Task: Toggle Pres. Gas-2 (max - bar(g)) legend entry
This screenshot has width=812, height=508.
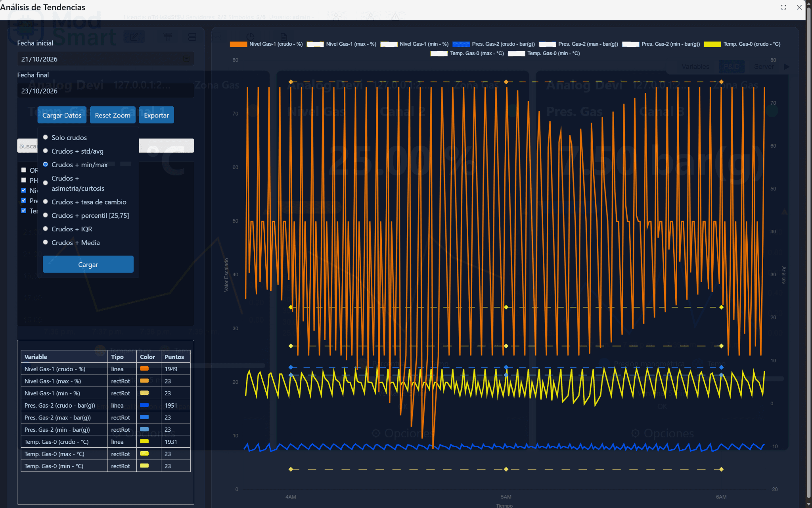Action: point(578,44)
